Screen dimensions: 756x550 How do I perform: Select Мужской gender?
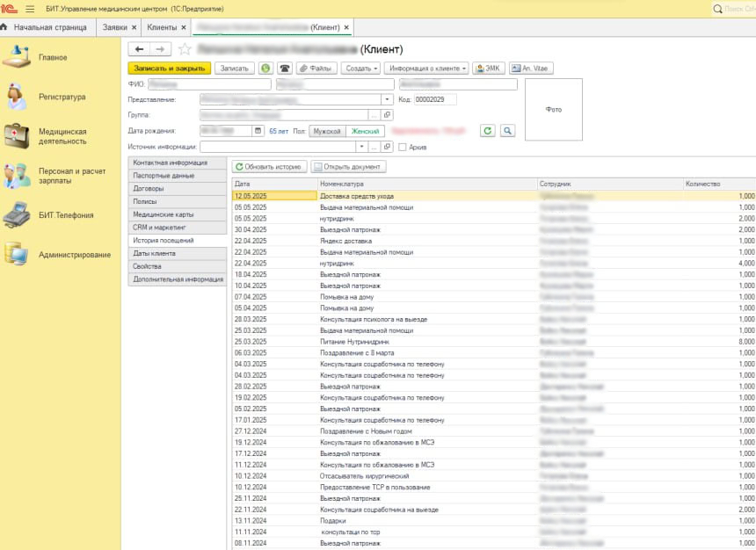327,131
